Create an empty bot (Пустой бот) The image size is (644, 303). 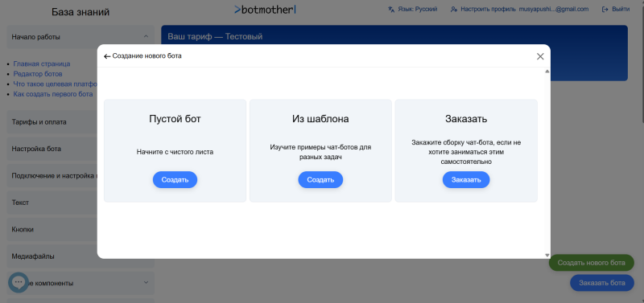(175, 179)
